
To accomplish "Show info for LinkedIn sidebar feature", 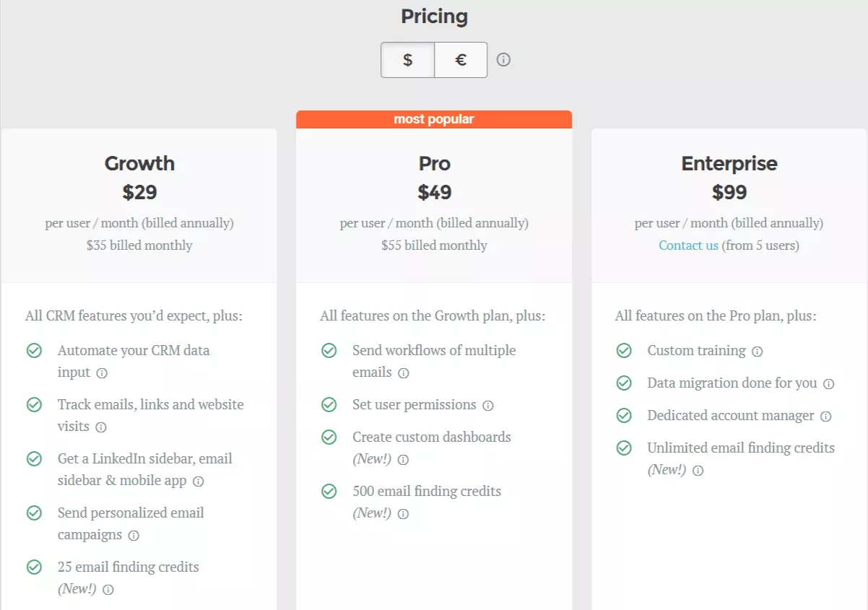I will [198, 482].
